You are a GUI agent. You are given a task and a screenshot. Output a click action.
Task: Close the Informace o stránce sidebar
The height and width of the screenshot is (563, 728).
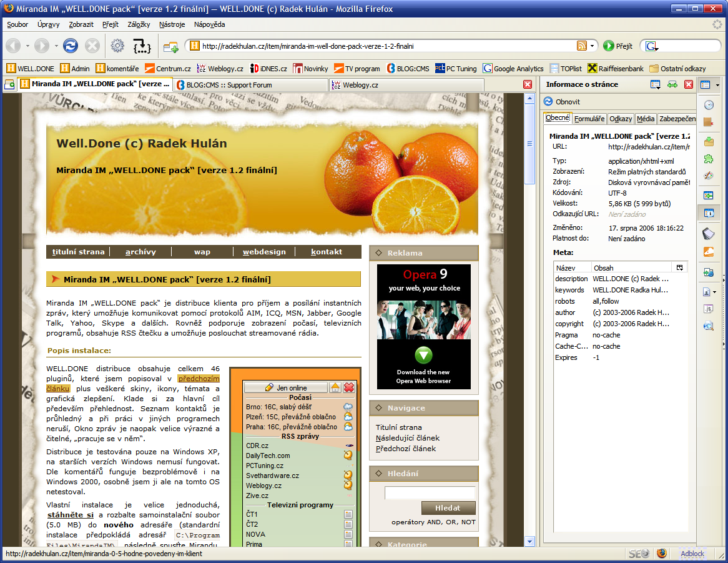tap(689, 84)
